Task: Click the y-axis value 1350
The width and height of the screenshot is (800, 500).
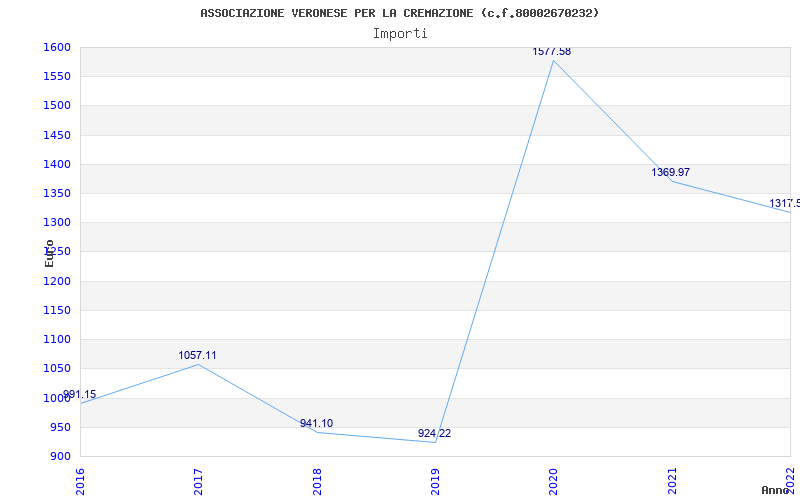Action: tap(57, 193)
